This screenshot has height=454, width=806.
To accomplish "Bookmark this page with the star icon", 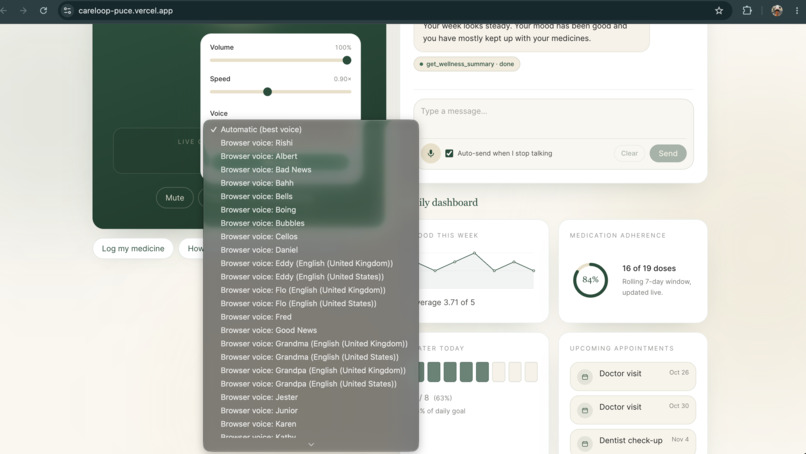I will click(719, 10).
